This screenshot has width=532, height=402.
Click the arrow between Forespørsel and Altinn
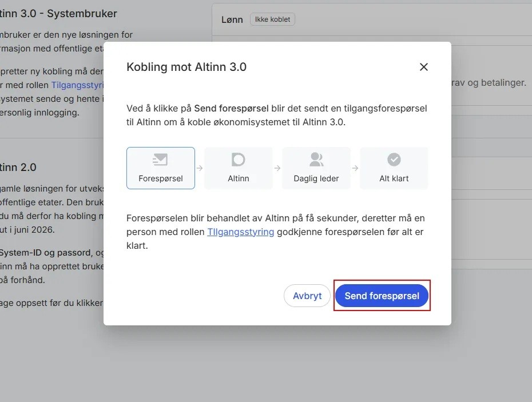(200, 168)
